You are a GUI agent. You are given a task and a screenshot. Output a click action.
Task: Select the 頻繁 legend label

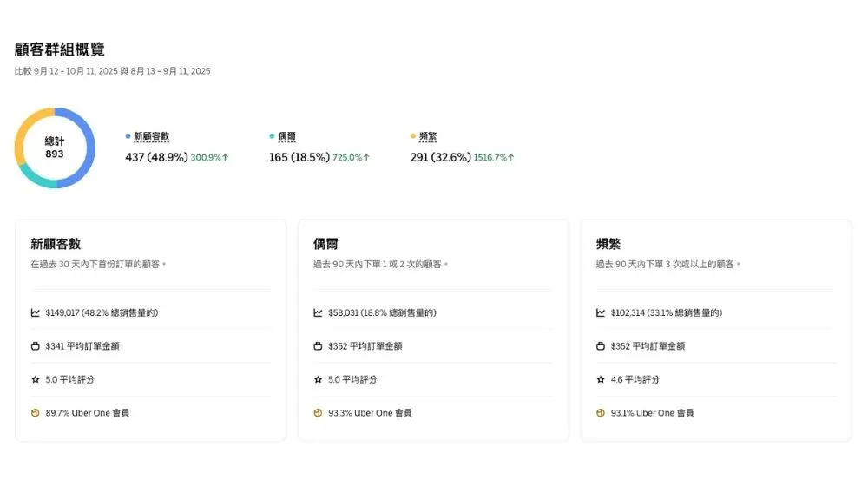pos(427,136)
